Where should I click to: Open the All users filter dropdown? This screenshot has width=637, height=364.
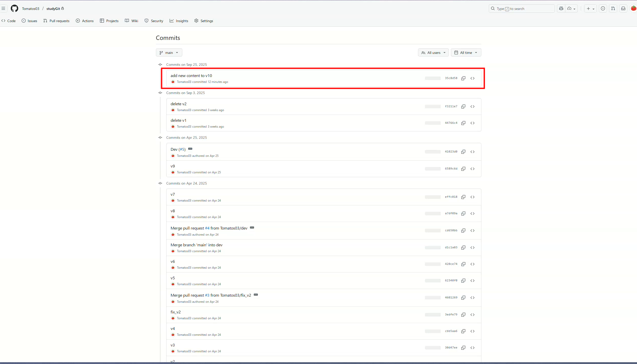(433, 53)
